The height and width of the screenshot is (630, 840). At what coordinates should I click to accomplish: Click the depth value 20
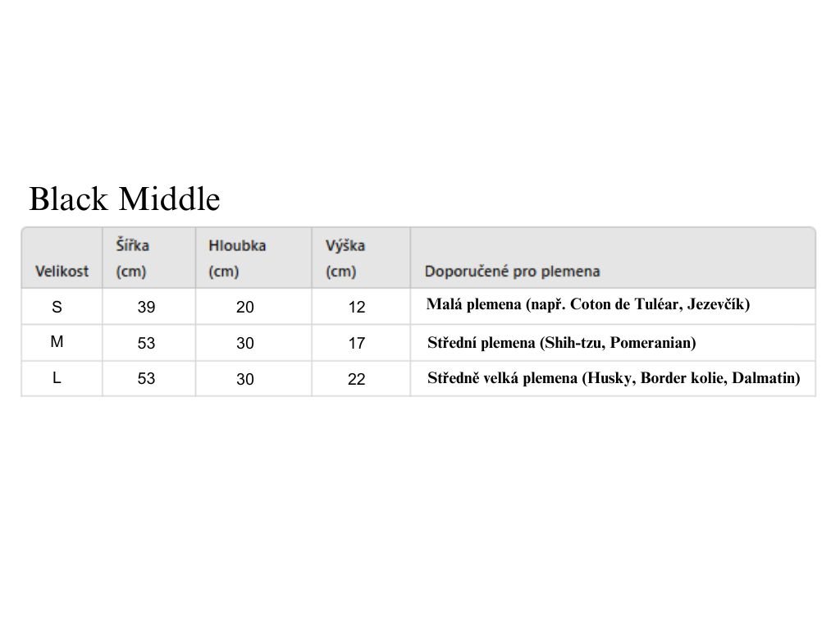click(x=245, y=308)
